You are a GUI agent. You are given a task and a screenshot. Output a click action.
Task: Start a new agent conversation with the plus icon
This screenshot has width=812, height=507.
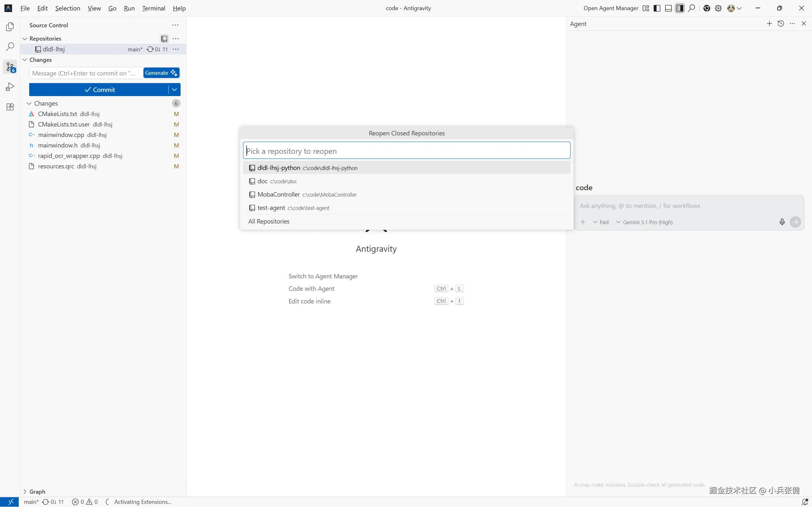pyautogui.click(x=769, y=24)
